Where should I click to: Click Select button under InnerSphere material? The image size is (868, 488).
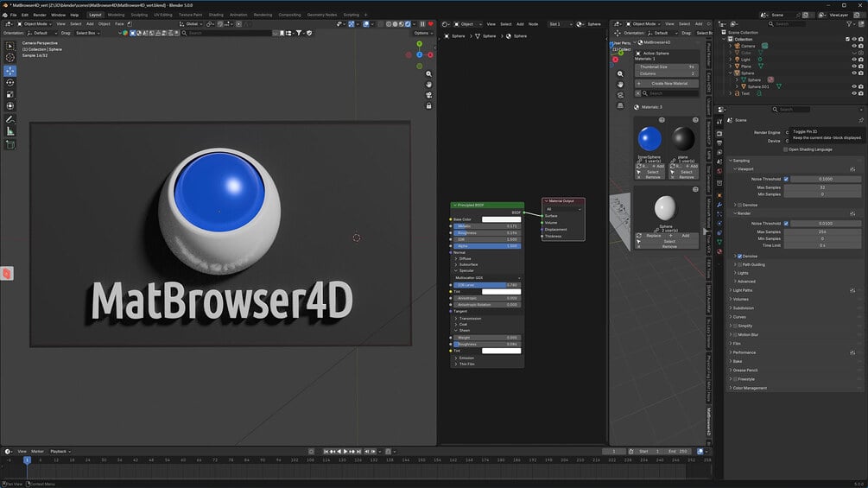tap(649, 172)
